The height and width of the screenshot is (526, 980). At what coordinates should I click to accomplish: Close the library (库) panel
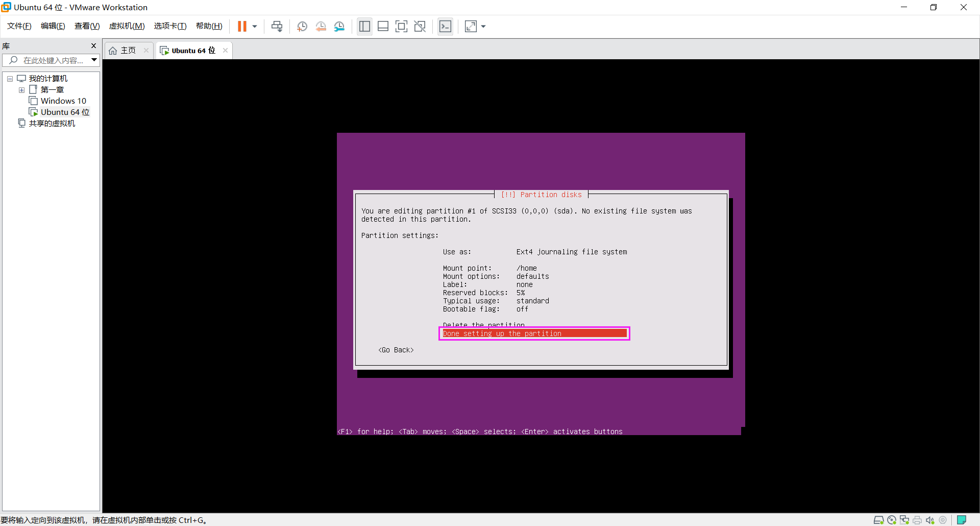tap(93, 46)
